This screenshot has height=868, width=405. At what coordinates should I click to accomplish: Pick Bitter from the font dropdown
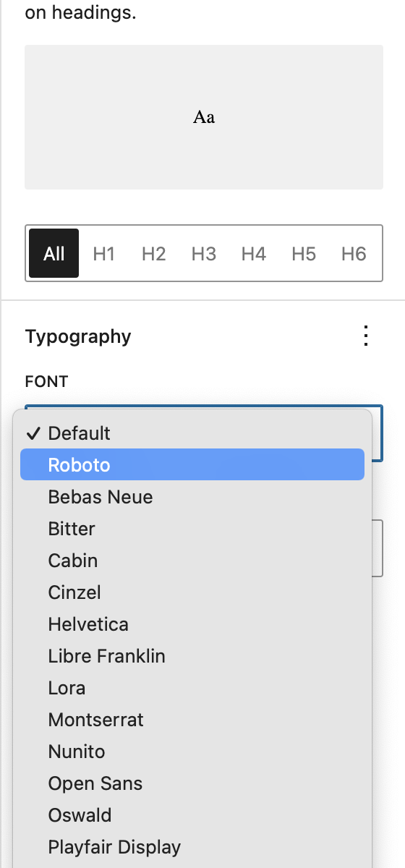[192, 528]
